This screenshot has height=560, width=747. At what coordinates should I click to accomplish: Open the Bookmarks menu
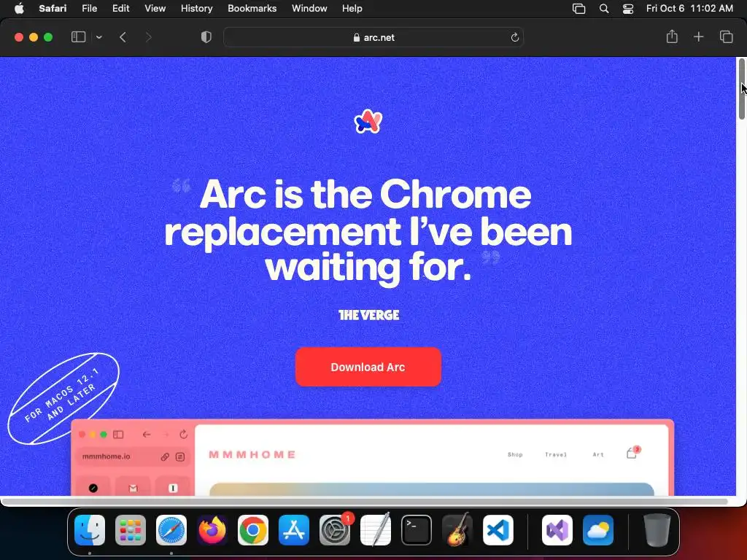(x=252, y=9)
